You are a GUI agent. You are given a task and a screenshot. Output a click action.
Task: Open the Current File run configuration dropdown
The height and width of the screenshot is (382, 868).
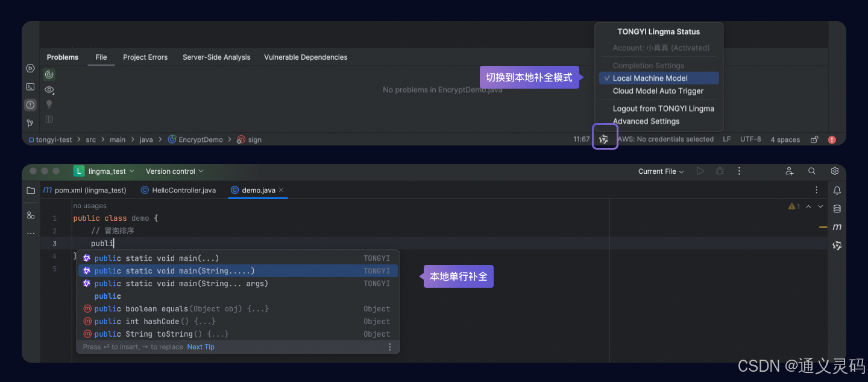click(661, 171)
